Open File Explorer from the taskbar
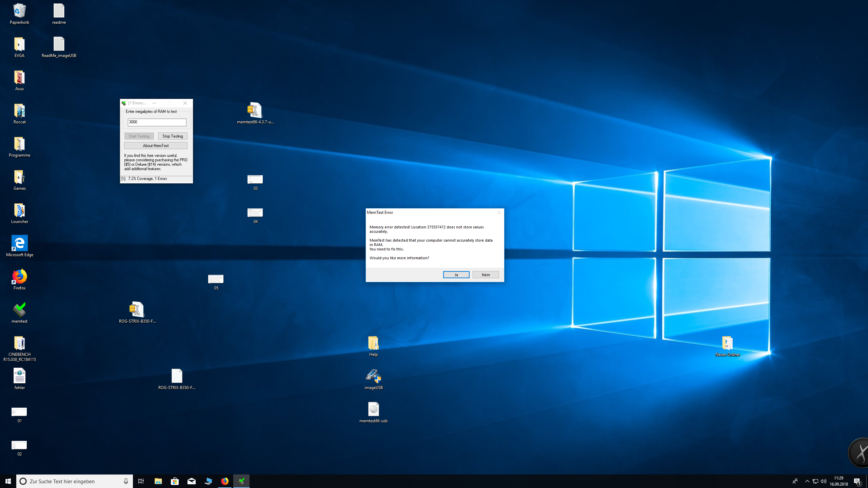 [158, 481]
